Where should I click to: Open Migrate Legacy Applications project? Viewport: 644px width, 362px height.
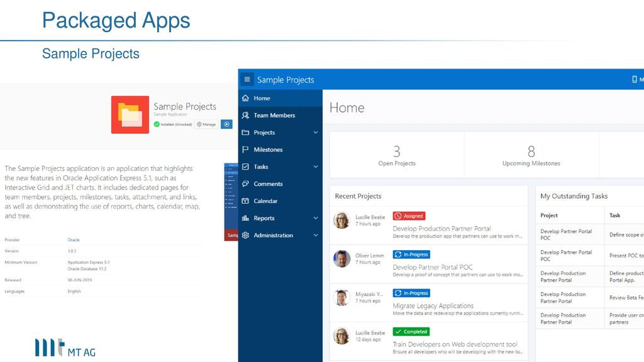coord(433,306)
